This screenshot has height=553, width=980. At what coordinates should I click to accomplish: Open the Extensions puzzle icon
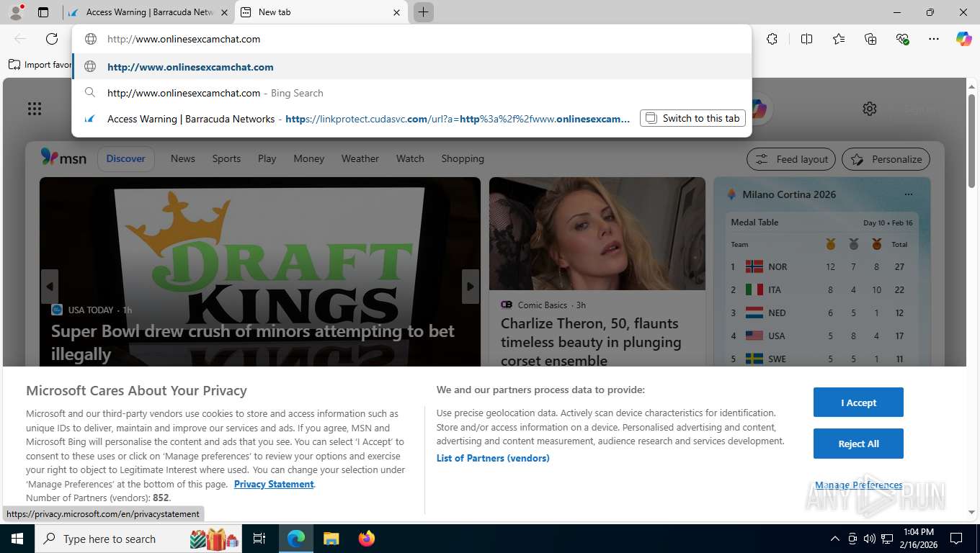click(772, 39)
